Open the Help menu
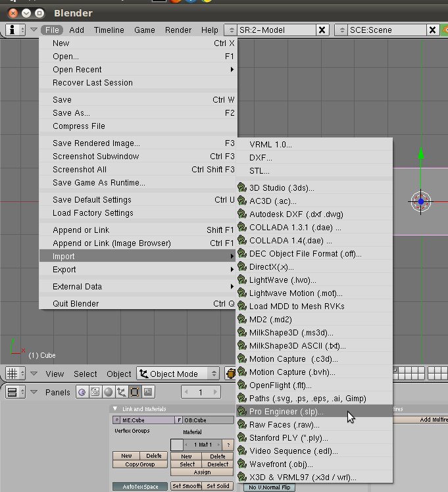This screenshot has width=448, height=492. click(x=210, y=30)
